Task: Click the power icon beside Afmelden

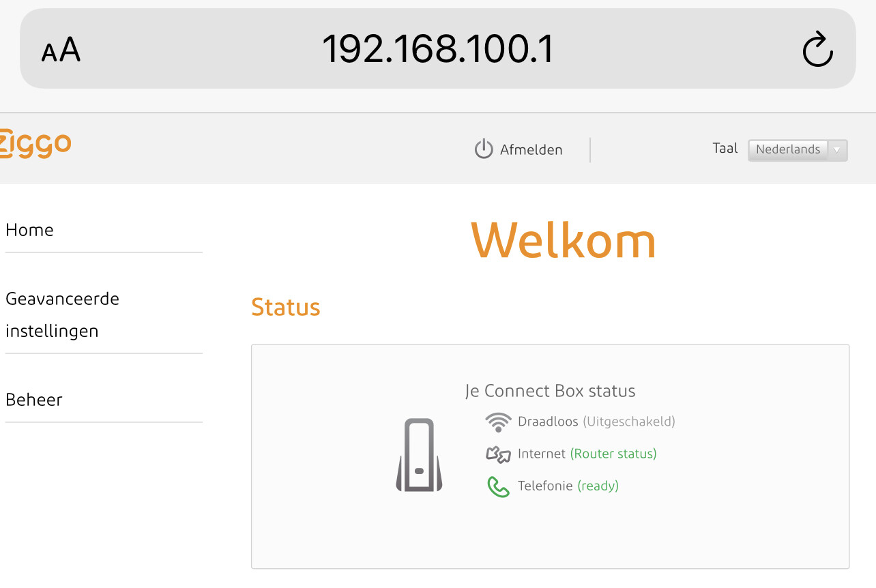Action: pyautogui.click(x=484, y=149)
